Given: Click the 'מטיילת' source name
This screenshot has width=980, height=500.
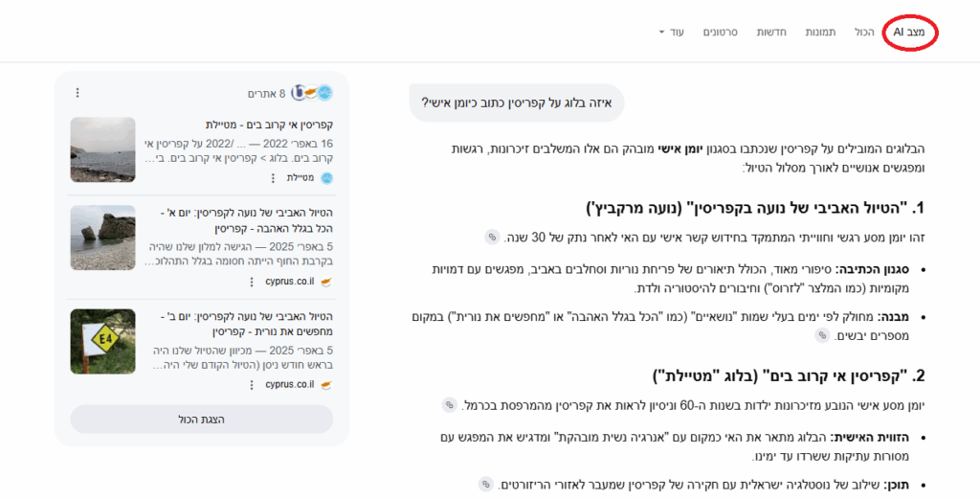Looking at the screenshot, I should 301,178.
